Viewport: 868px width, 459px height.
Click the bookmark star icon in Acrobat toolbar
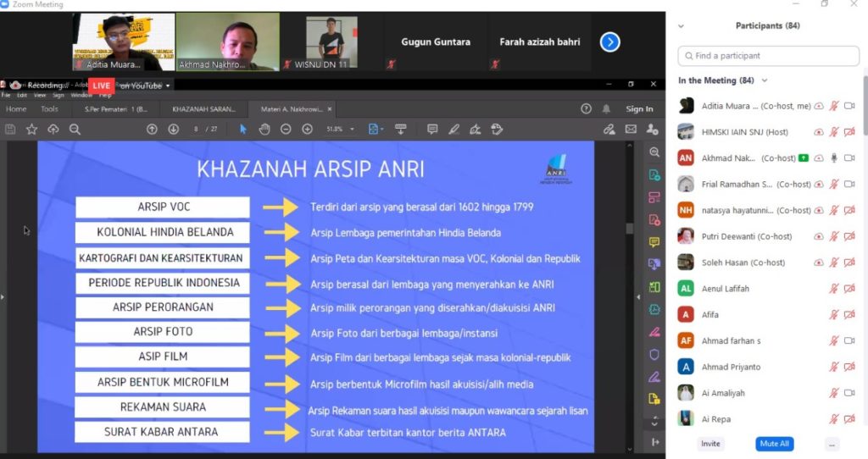click(x=31, y=130)
